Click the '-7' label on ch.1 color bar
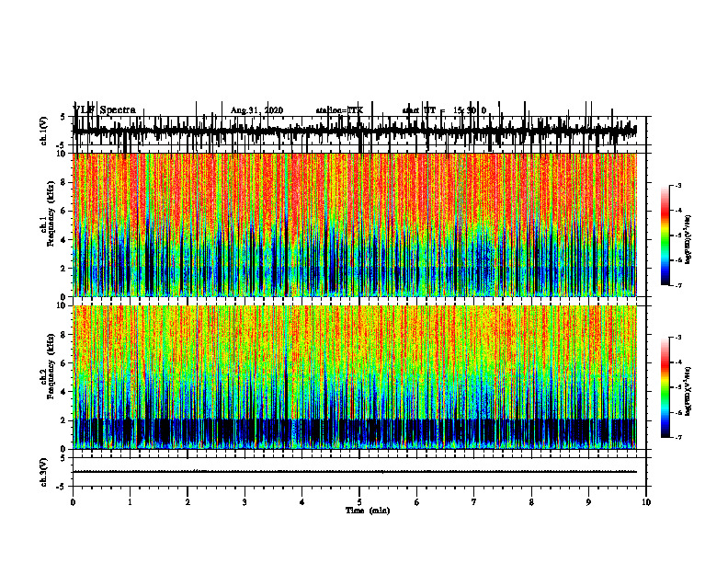Image resolution: width=728 pixels, height=563 pixels. 677,285
